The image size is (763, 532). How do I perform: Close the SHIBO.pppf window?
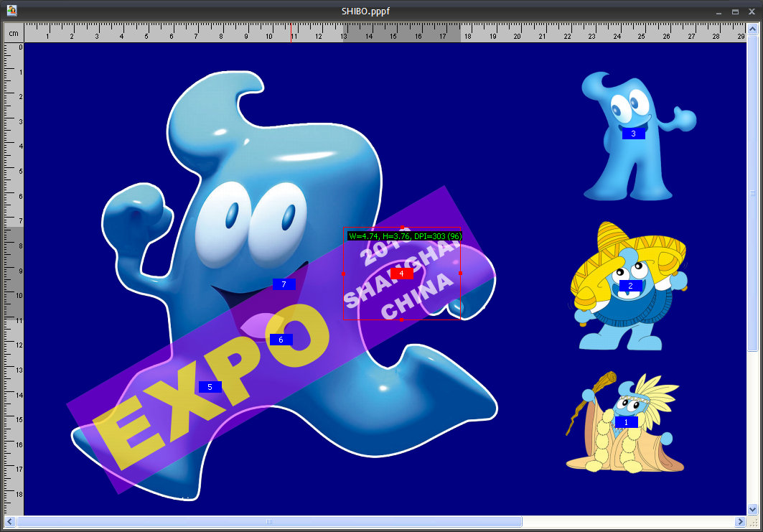752,11
